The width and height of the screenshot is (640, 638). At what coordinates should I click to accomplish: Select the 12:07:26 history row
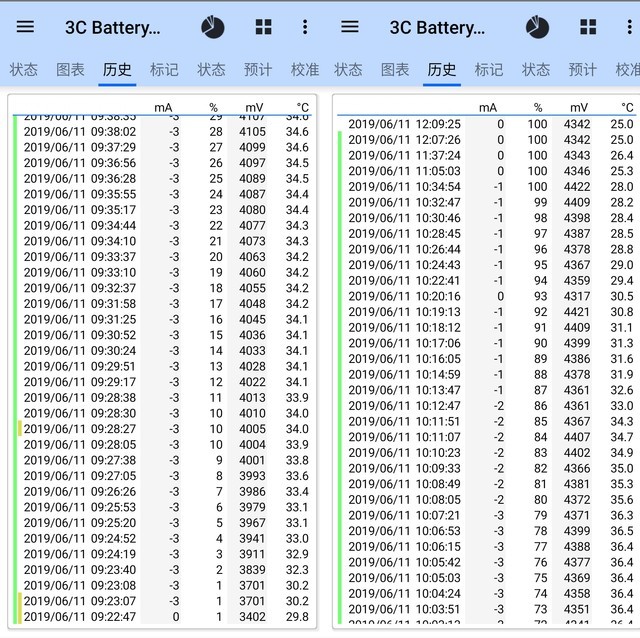pyautogui.click(x=489, y=140)
